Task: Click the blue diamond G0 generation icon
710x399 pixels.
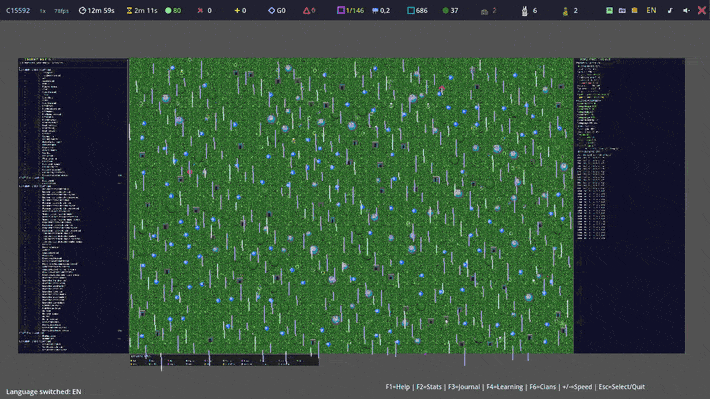Action: 271,10
